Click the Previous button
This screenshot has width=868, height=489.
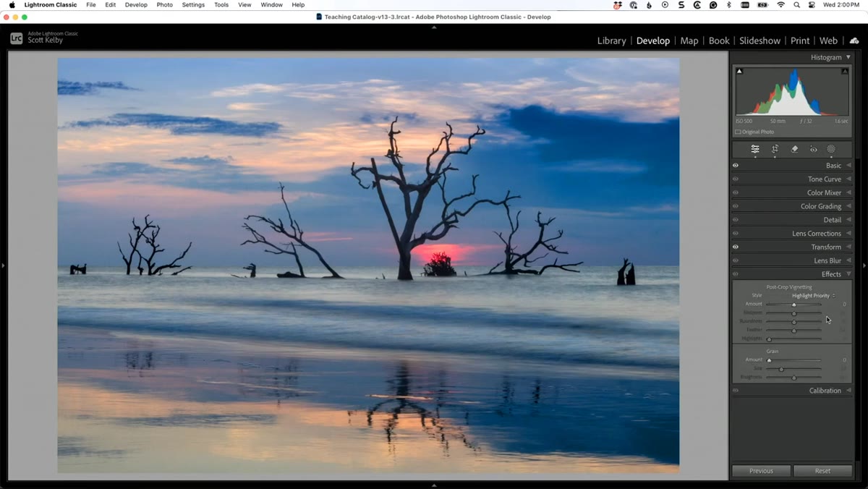pos(761,471)
